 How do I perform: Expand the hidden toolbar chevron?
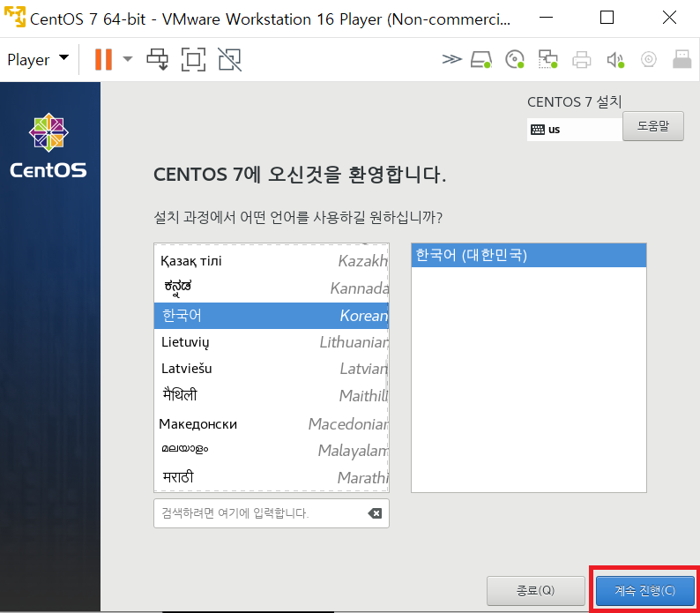[451, 59]
